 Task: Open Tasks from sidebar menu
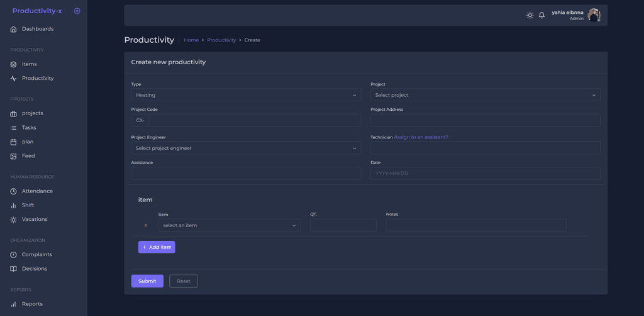coord(29,128)
